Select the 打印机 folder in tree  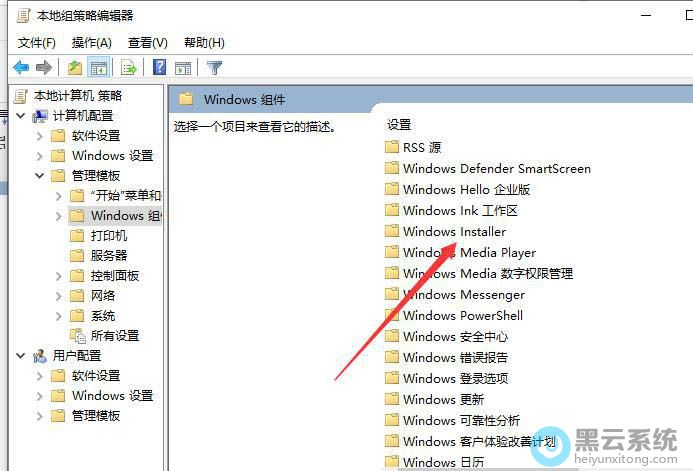coord(109,236)
